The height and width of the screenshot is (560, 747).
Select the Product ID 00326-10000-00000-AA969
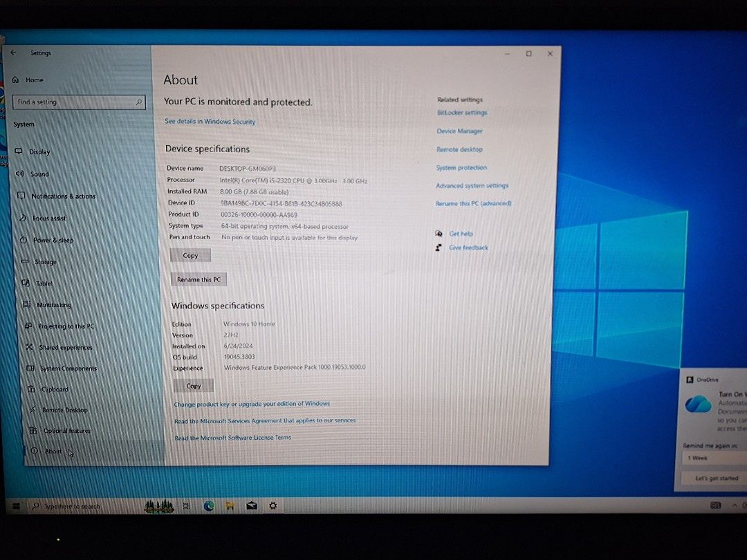pos(259,215)
